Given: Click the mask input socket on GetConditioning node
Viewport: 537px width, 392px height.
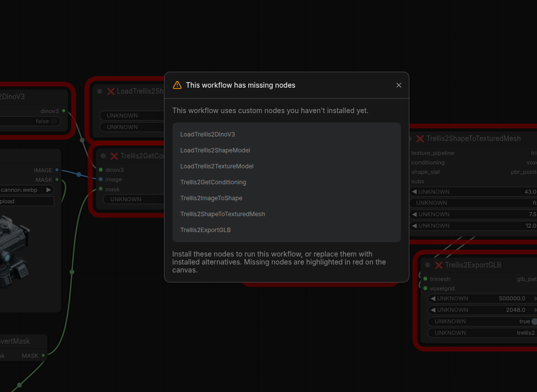Looking at the screenshot, I should (101, 189).
